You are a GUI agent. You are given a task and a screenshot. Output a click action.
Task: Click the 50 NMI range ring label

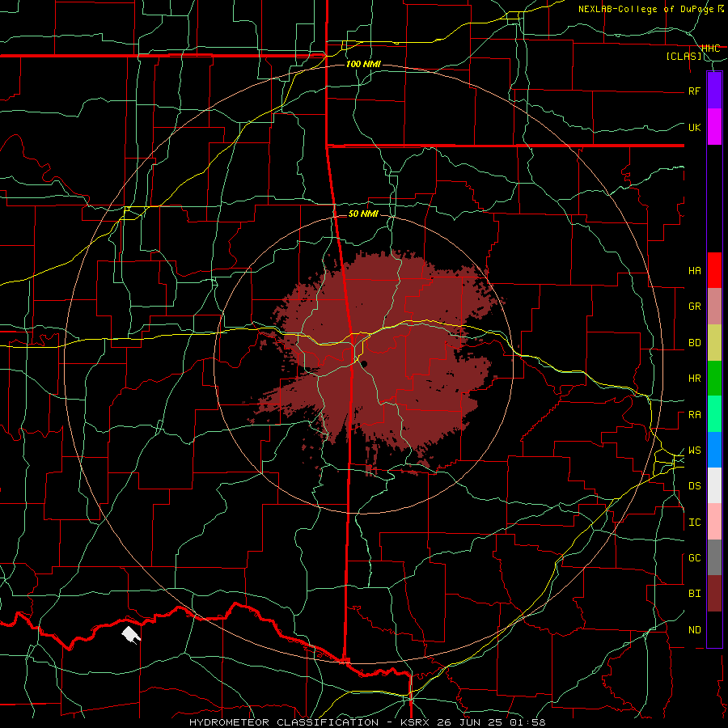(x=363, y=214)
